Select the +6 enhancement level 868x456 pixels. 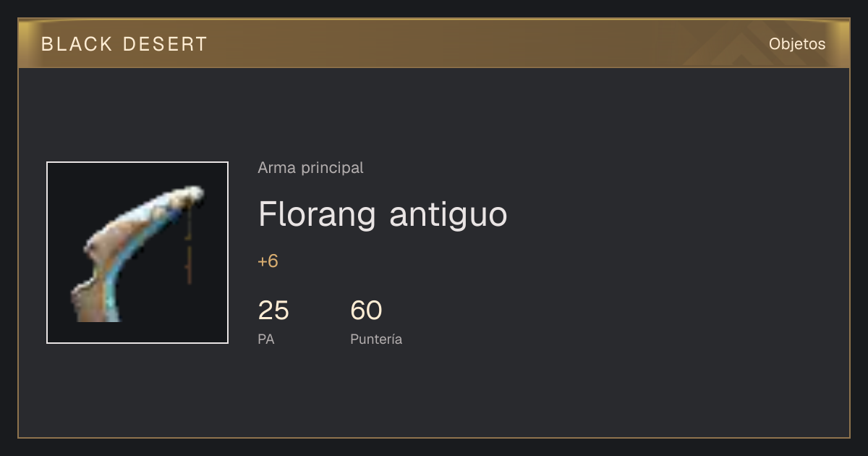[x=268, y=261]
